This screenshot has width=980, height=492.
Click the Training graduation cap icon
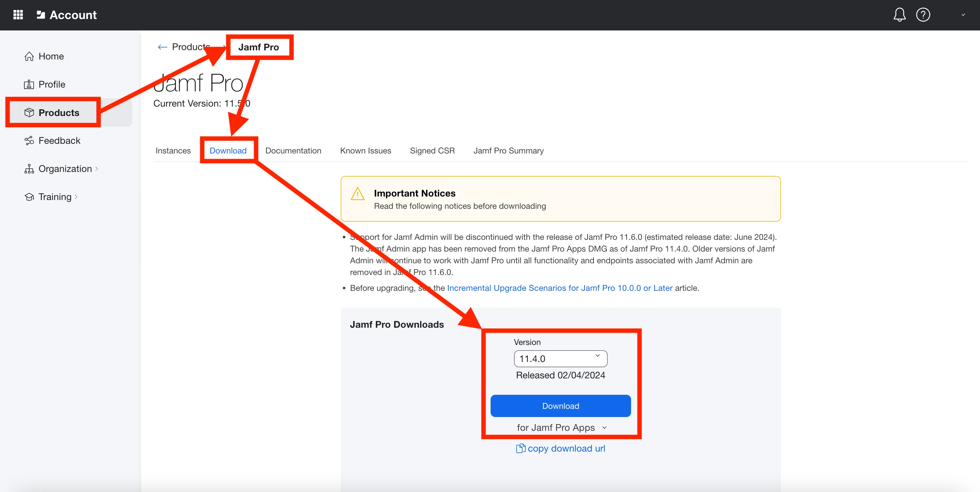(x=29, y=197)
